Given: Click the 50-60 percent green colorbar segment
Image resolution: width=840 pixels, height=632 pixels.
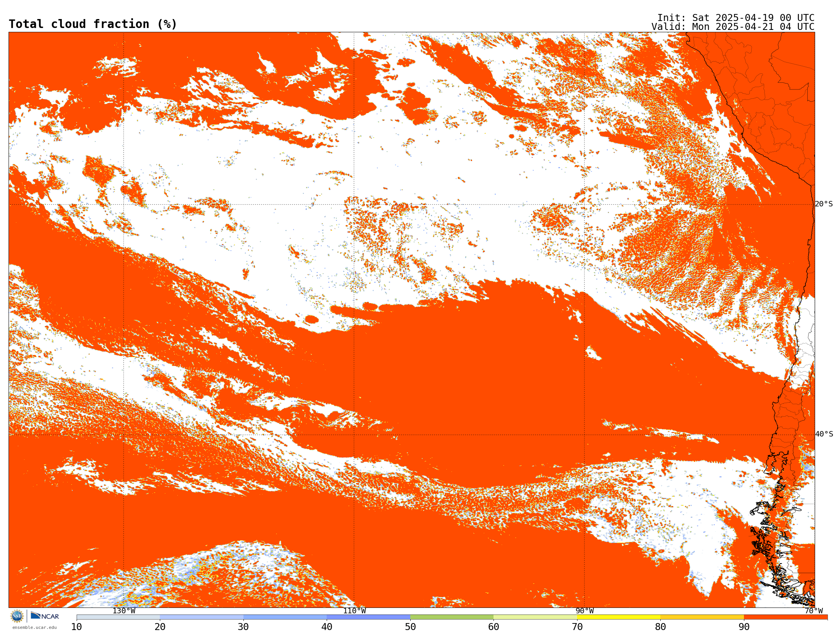Looking at the screenshot, I should coord(452,617).
